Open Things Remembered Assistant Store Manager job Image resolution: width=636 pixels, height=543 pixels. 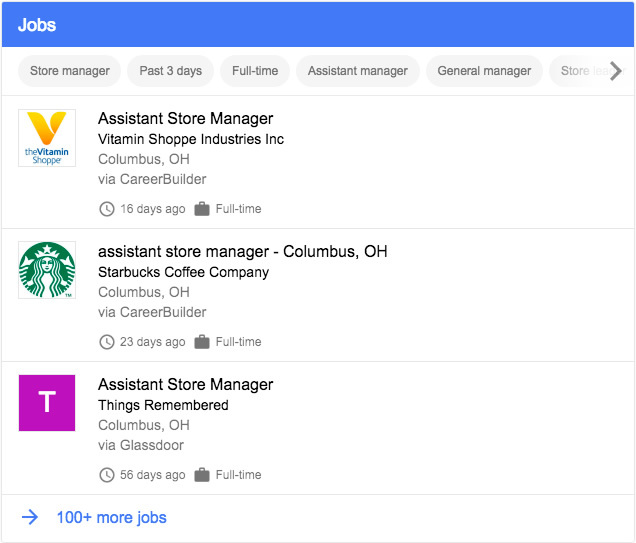185,385
